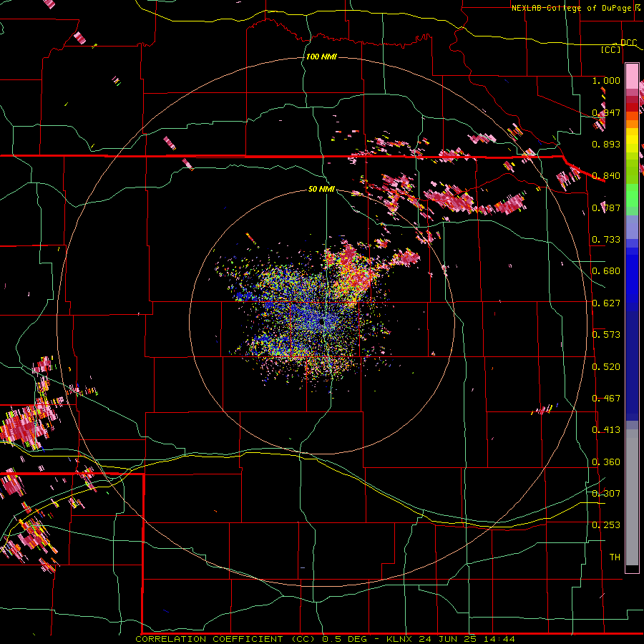Image resolution: width=644 pixels, height=644 pixels.
Task: Select the 0.573 scale value
Action: pyautogui.click(x=606, y=335)
